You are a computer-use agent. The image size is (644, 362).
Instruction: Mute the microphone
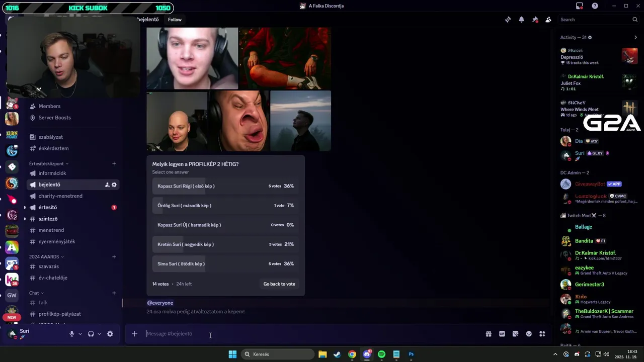71,334
